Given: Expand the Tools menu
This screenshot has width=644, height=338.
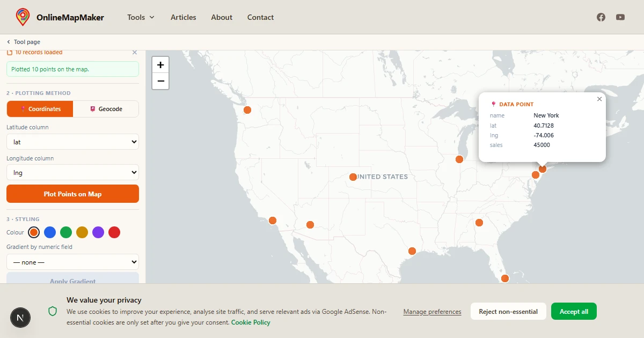Looking at the screenshot, I should tap(141, 17).
